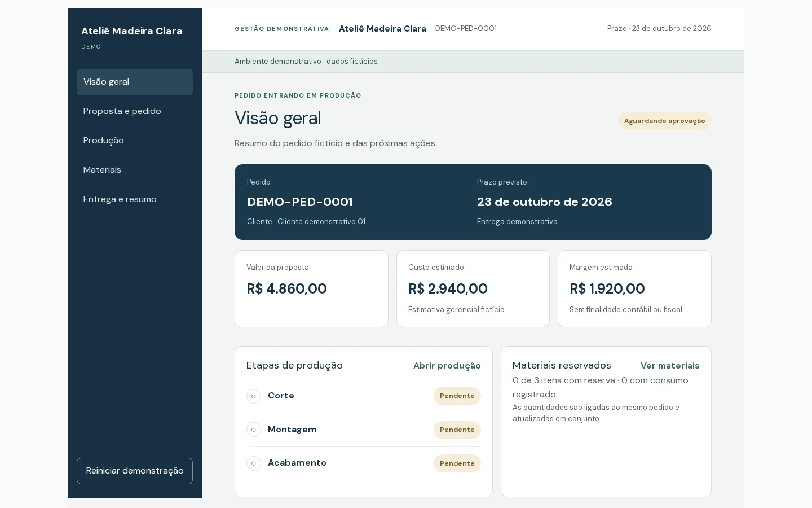Open the Ver materiais link
This screenshot has width=812, height=508.
(670, 366)
